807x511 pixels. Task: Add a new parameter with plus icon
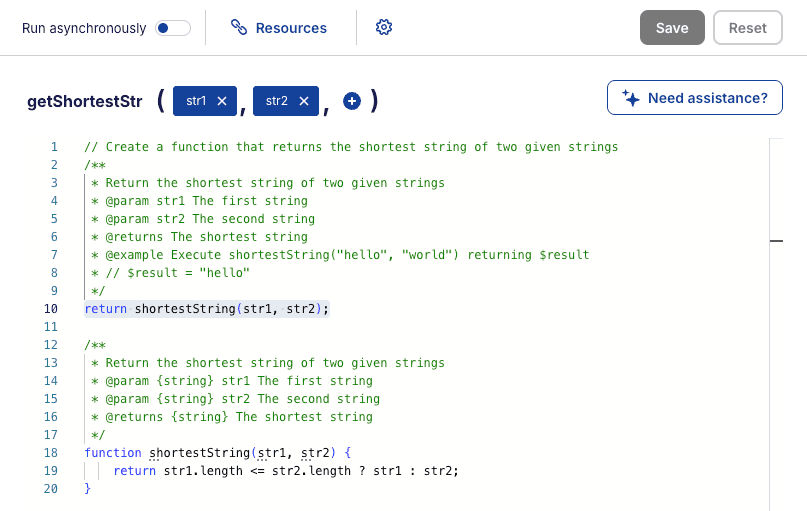(x=351, y=101)
